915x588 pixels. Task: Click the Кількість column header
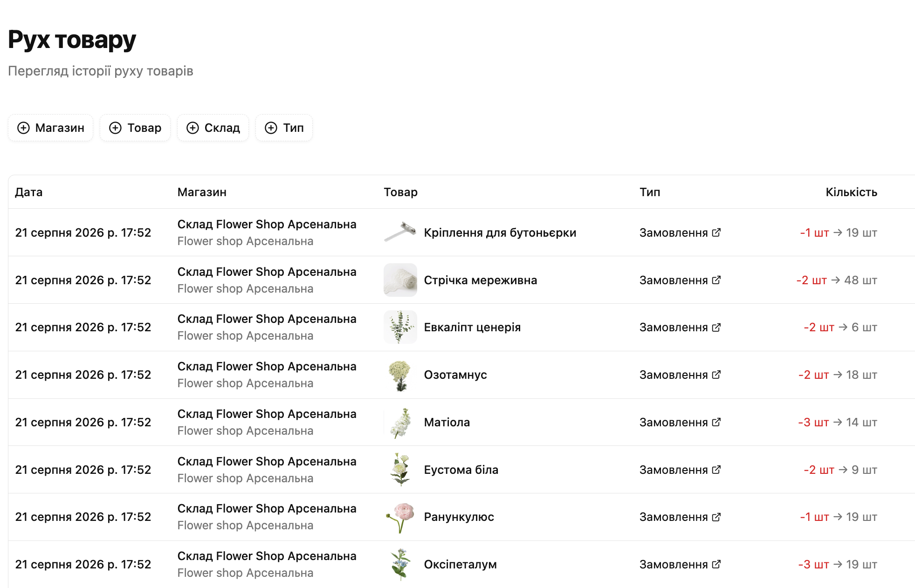(851, 192)
